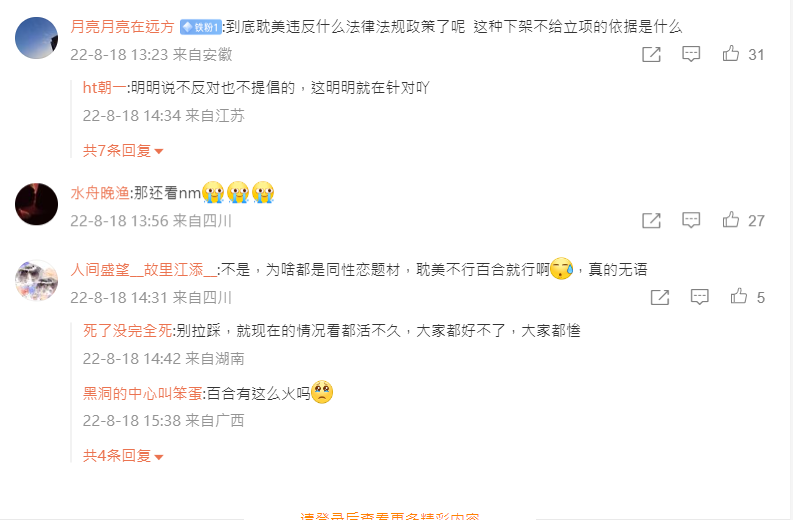793x520 pixels.
Task: Open the 死了没完全死 user profile
Action: coord(127,331)
